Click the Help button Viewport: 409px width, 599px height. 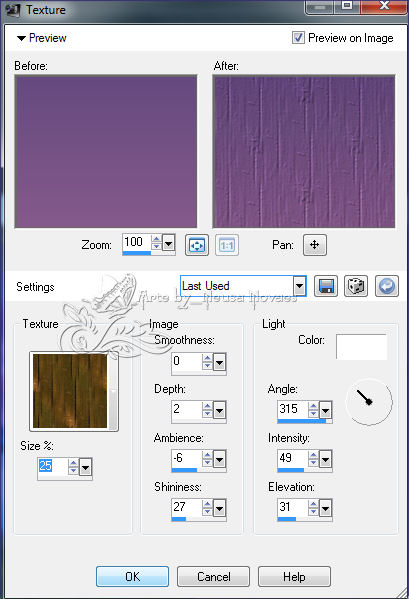tap(294, 576)
